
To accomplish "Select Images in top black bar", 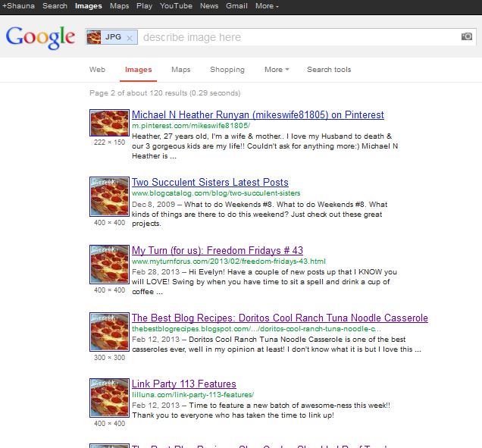I will [x=89, y=6].
